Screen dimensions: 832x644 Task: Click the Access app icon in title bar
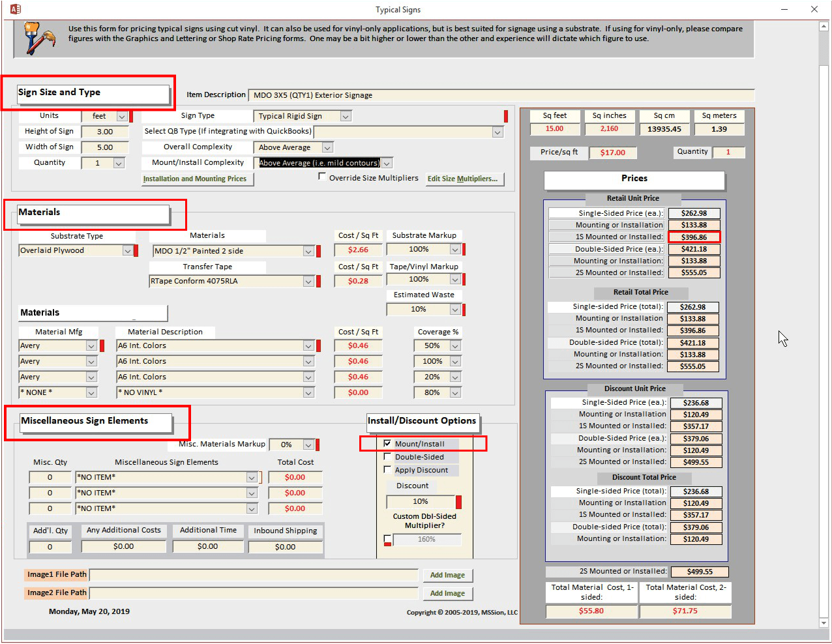(16, 9)
